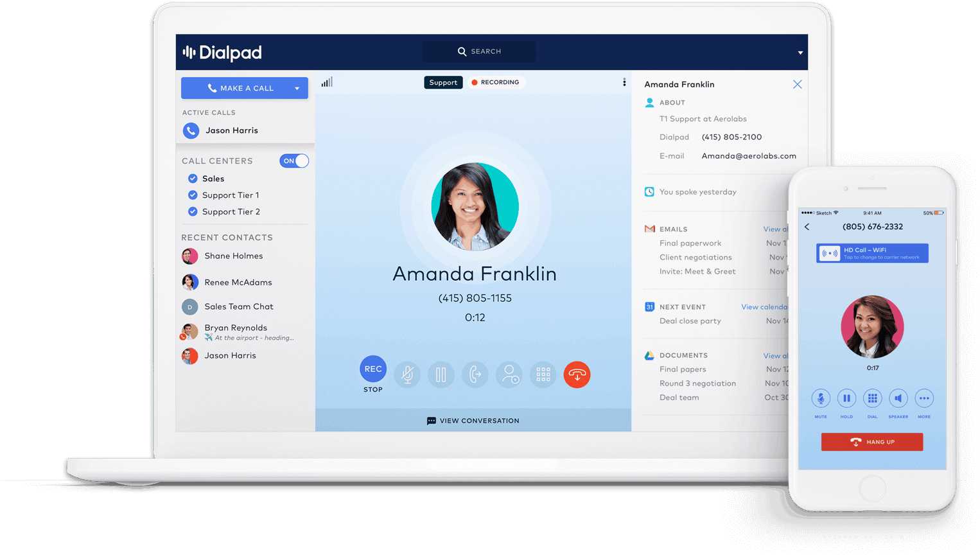This screenshot has width=980, height=555.
Task: Uncheck Support Tier 2 call center
Action: 193,211
